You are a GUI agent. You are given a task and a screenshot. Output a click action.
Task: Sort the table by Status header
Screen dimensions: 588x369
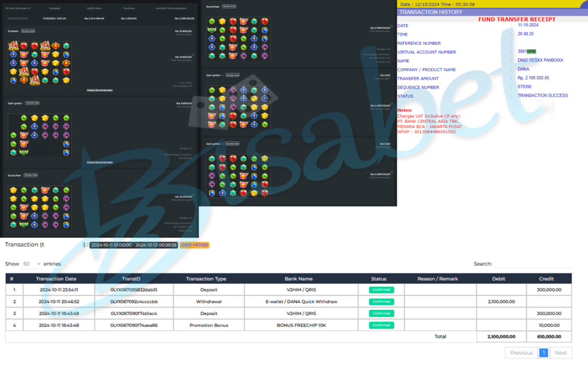(379, 279)
